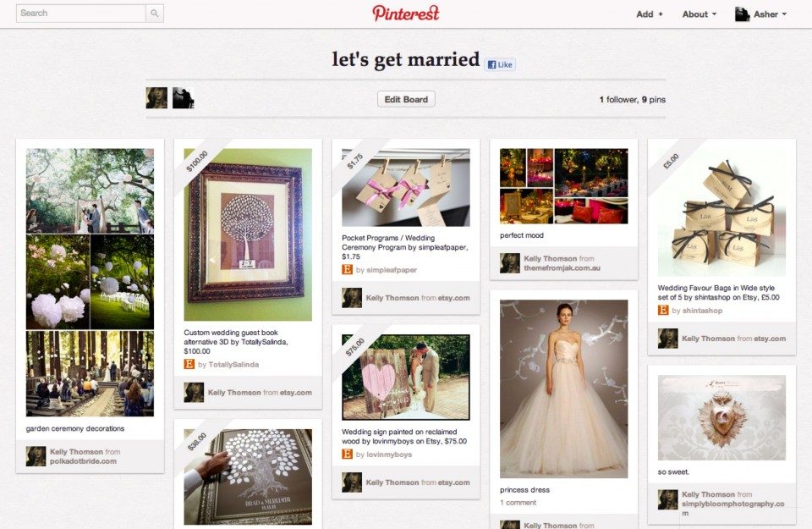Screen dimensions: 812x529
Task: Click the $38.00 price ribbon
Action: (x=197, y=442)
